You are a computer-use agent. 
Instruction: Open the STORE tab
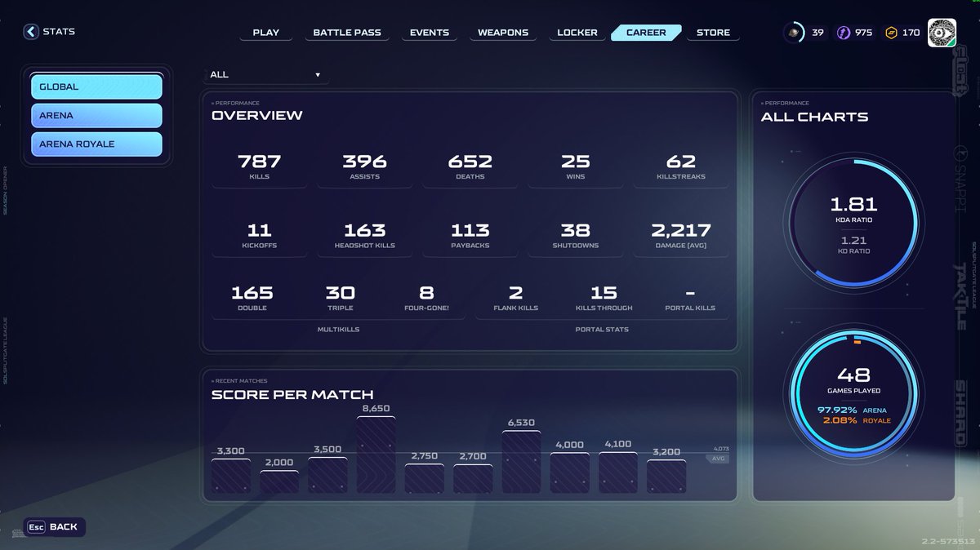tap(713, 33)
